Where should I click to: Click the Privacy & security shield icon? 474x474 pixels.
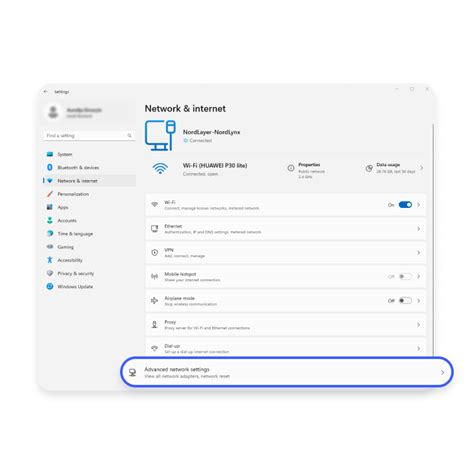pyautogui.click(x=50, y=273)
